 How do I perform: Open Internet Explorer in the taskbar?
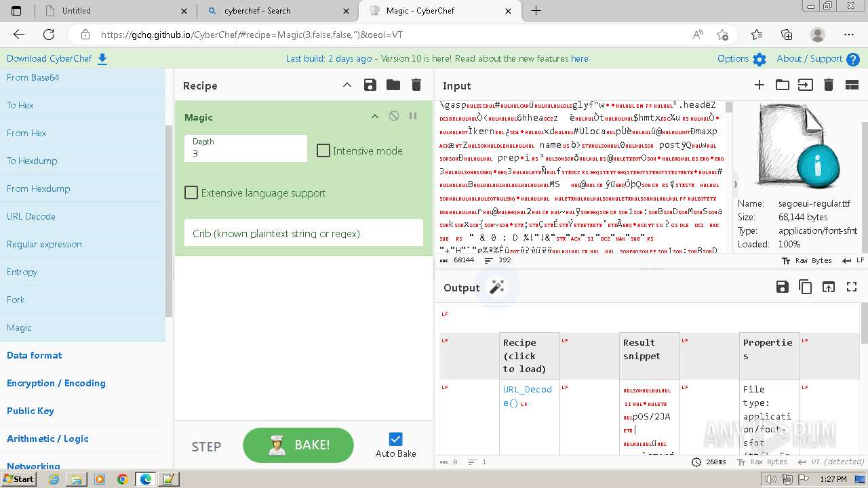[x=54, y=479]
